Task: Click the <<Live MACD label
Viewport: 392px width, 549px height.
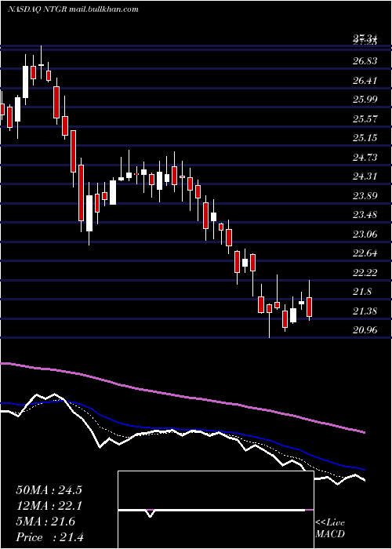Action: (x=330, y=528)
